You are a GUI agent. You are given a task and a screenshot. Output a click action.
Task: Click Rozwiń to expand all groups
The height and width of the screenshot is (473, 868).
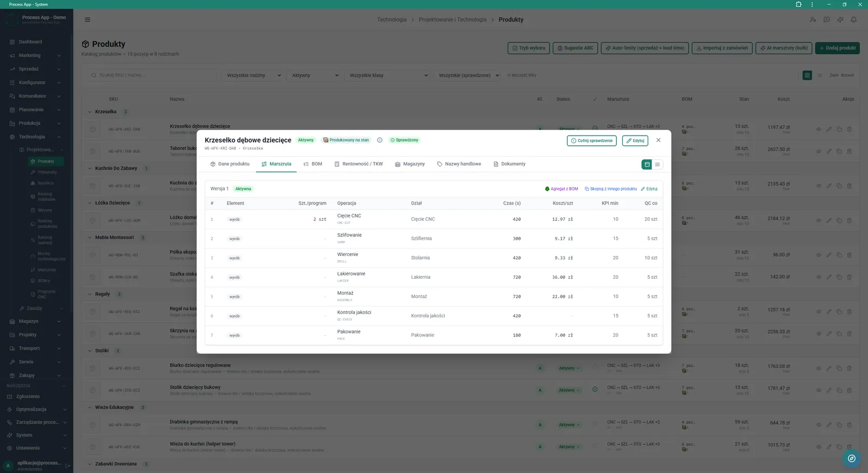(x=847, y=75)
